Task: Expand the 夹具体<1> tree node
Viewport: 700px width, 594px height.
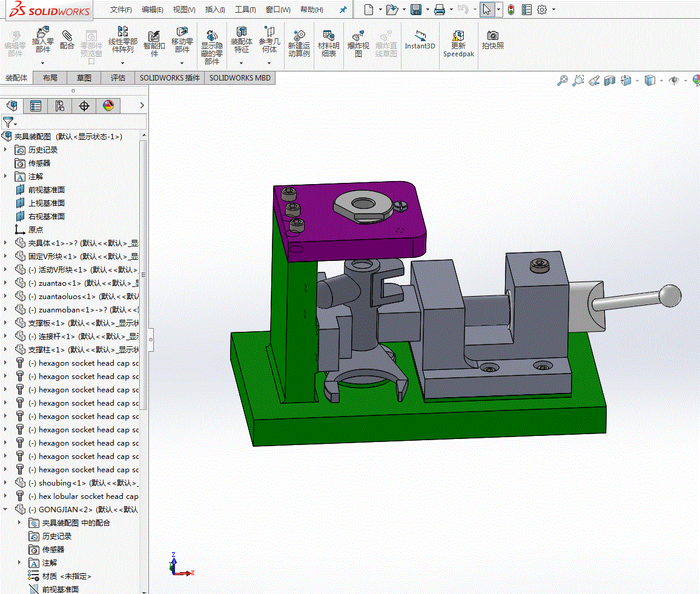Action: [x=6, y=243]
